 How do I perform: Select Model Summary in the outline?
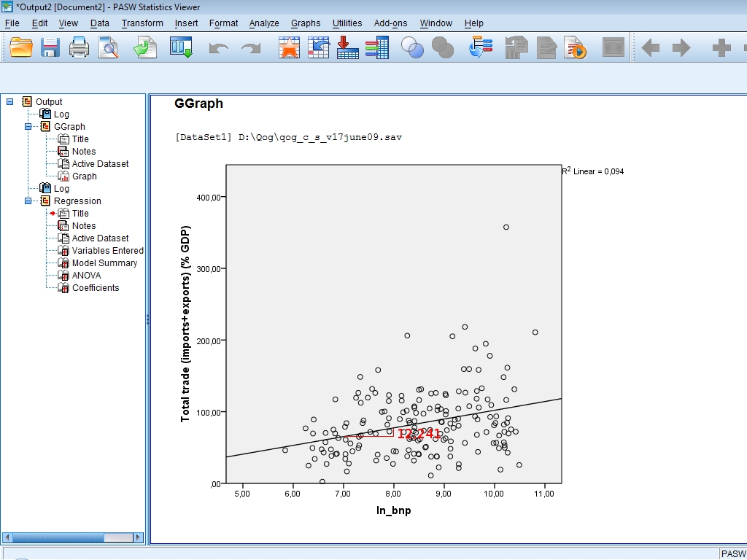[104, 263]
